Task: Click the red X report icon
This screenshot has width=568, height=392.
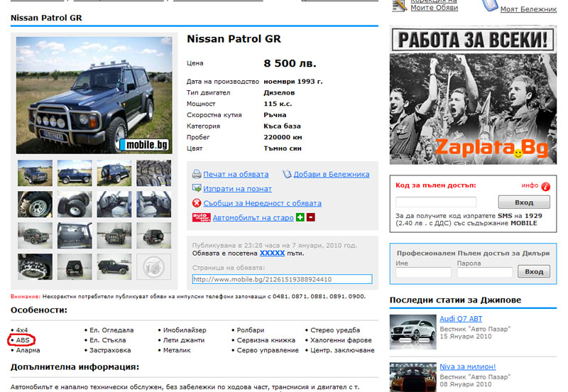Action: (197, 203)
